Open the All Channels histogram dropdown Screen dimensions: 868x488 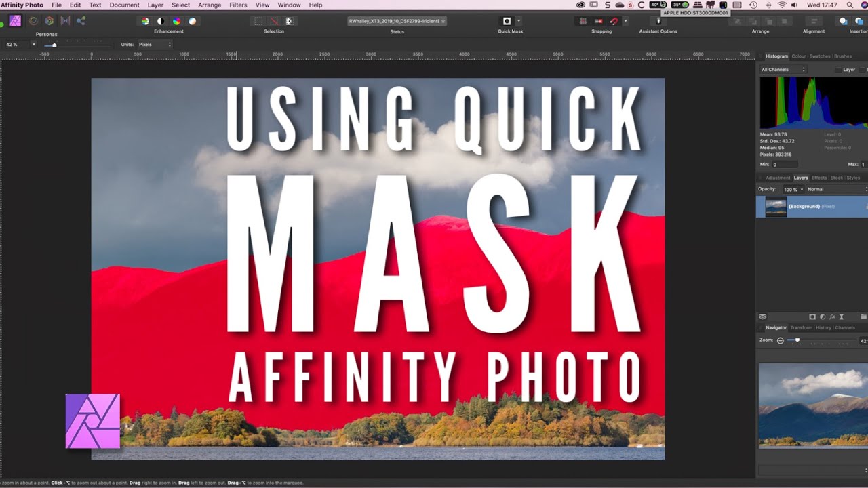[783, 69]
